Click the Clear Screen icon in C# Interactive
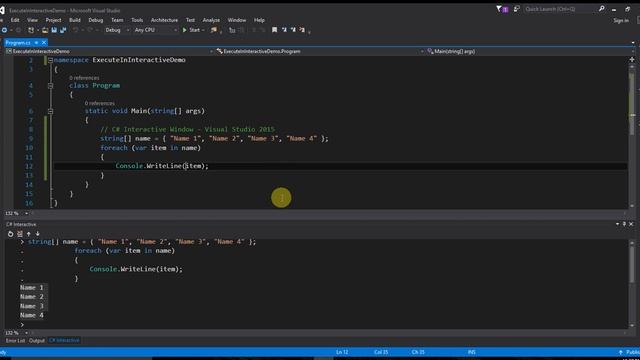The width and height of the screenshot is (640, 360). pos(20,234)
